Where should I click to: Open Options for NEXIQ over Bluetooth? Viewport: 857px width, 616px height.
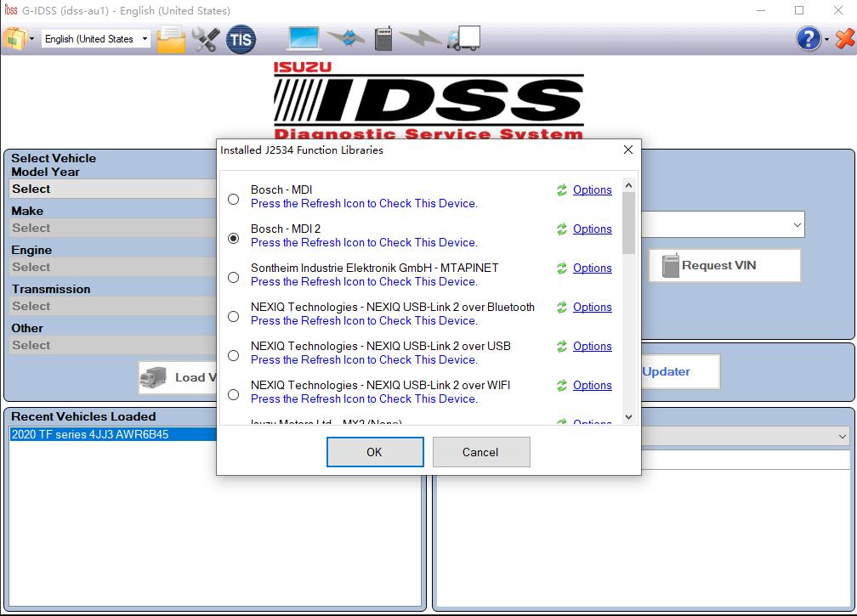pos(592,308)
